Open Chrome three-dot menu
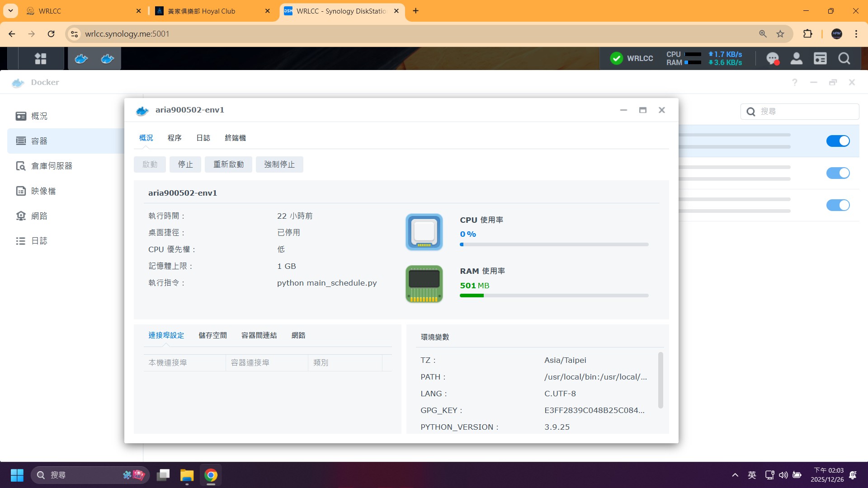The height and width of the screenshot is (488, 868). pos(856,34)
